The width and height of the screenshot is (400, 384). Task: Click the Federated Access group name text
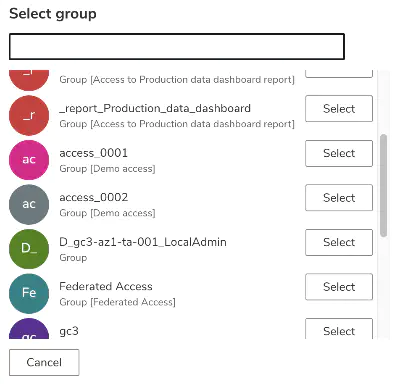tap(106, 286)
